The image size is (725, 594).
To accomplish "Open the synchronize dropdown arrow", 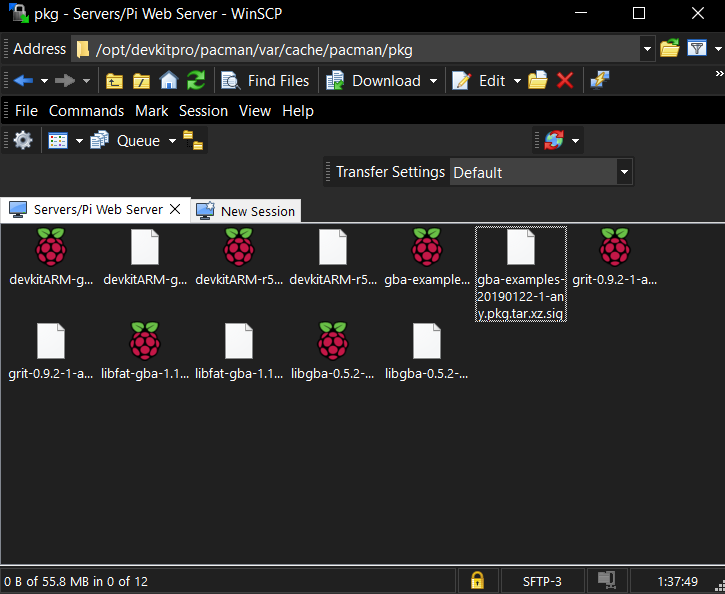I will pos(576,141).
